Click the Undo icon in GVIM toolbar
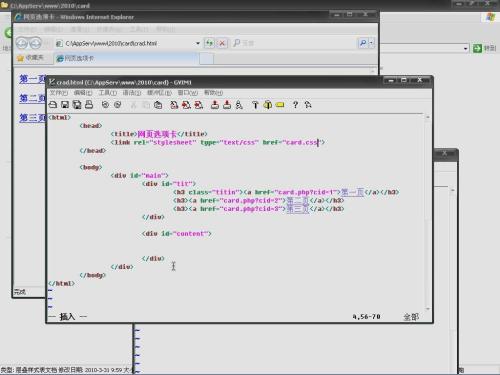The image size is (500, 375). (105, 105)
